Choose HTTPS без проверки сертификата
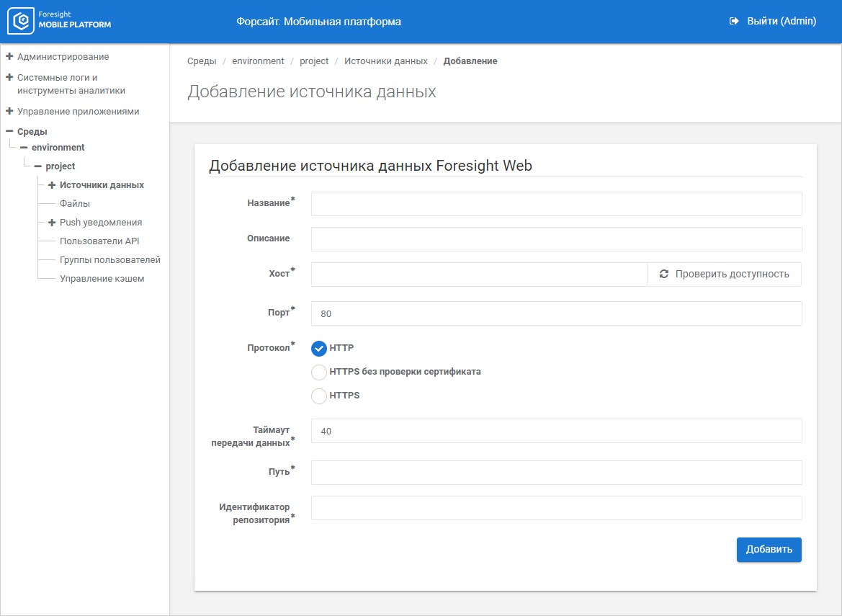 click(319, 372)
